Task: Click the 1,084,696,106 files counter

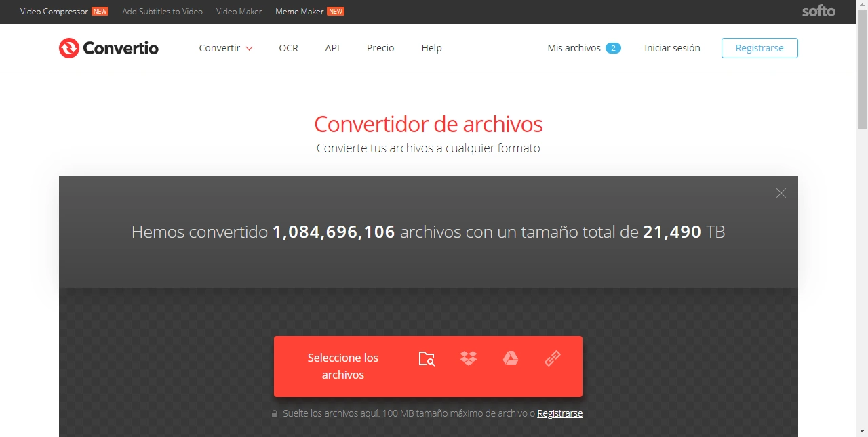Action: [334, 232]
